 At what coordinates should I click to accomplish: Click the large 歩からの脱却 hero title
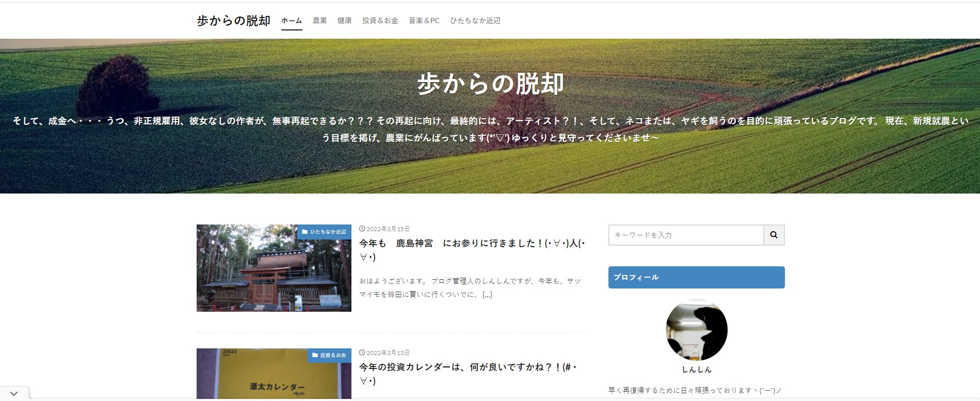[490, 84]
